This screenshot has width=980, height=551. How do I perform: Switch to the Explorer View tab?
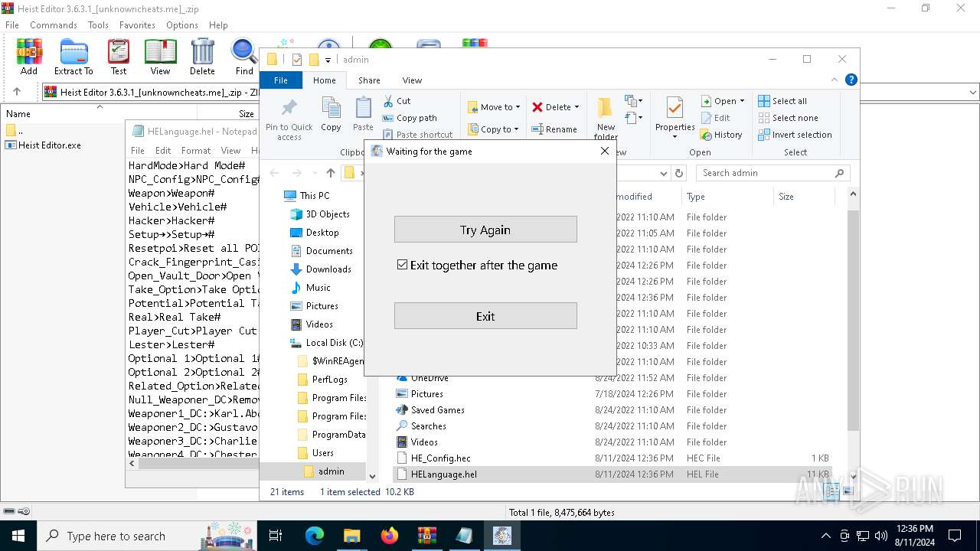click(x=412, y=80)
